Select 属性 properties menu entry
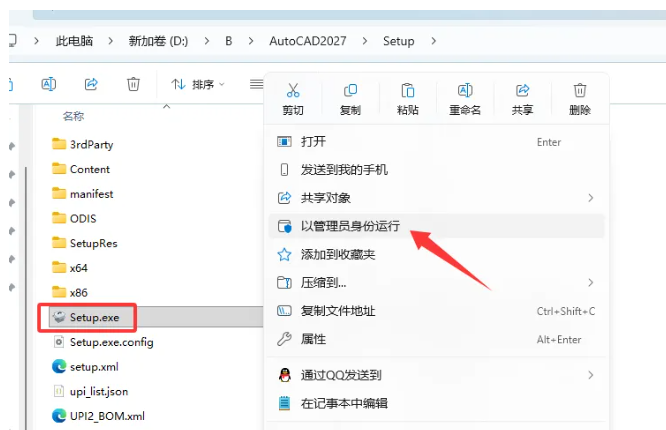 (313, 339)
